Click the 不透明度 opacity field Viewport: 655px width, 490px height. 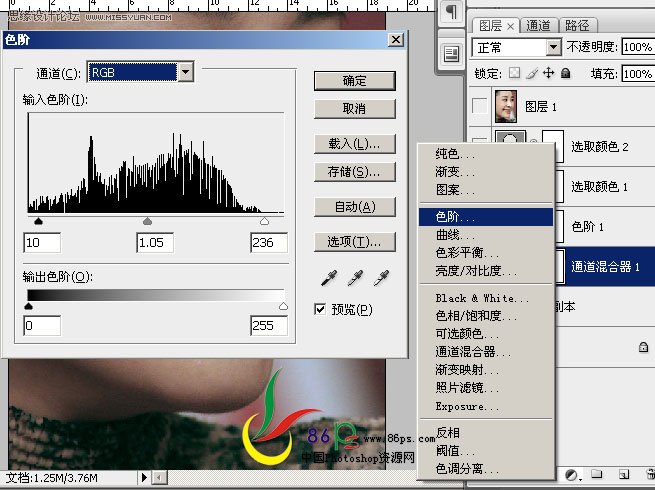click(x=638, y=47)
